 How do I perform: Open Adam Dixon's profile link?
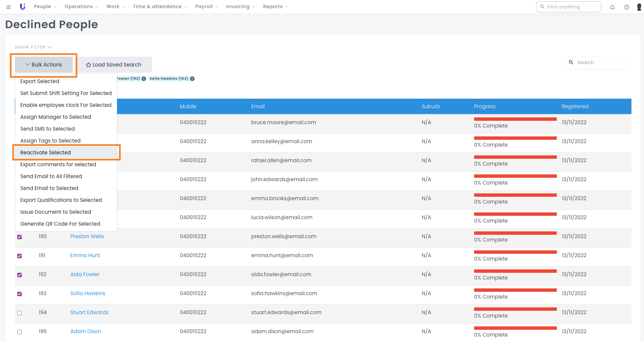pos(85,331)
